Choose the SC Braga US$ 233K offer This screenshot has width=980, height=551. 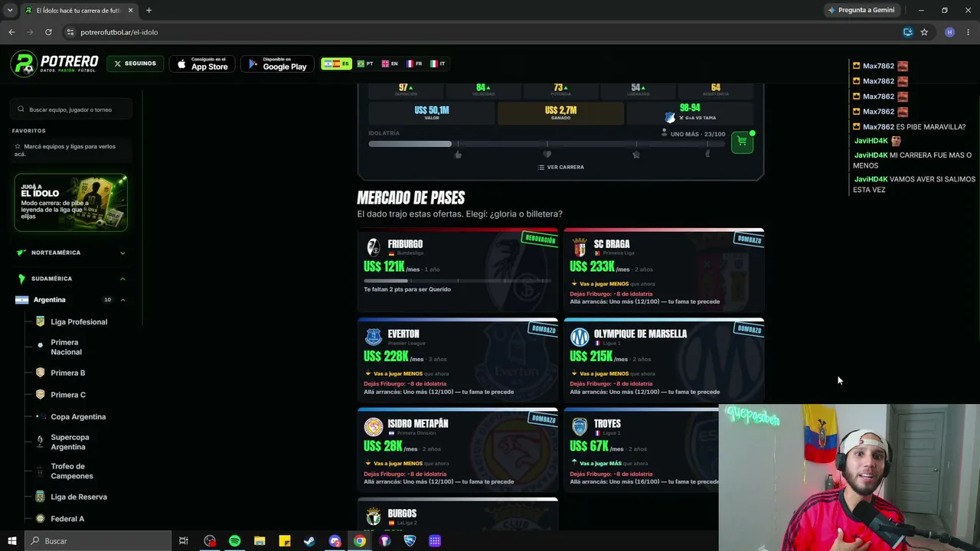pyautogui.click(x=664, y=269)
